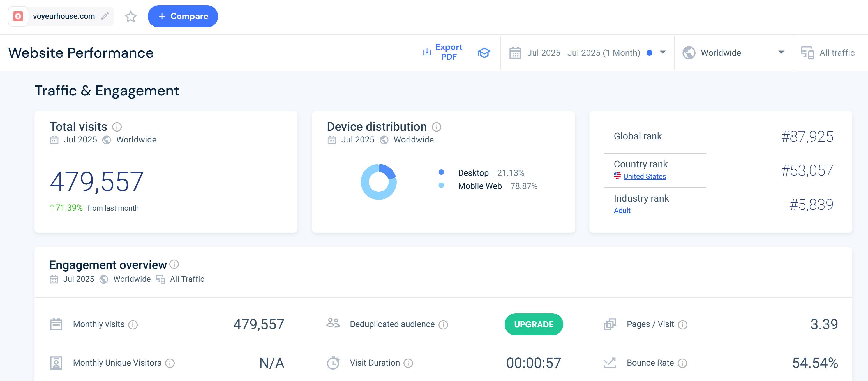Open info tooltip for Engagement overview
This screenshot has width=868, height=381.
click(x=174, y=264)
